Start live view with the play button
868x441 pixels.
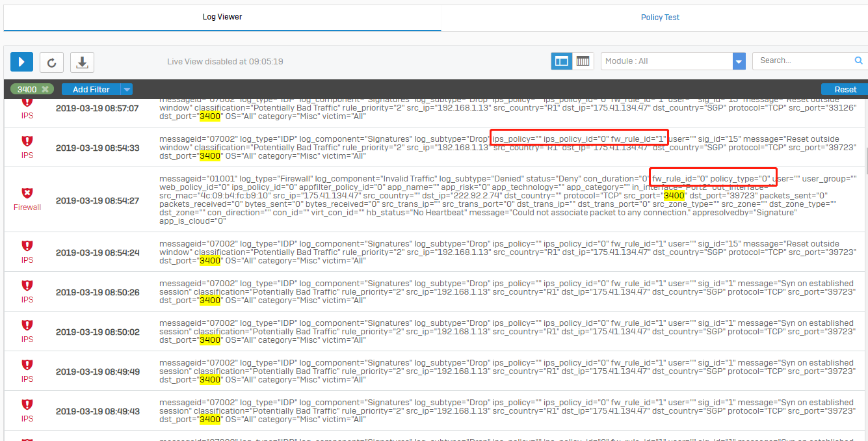pos(21,62)
